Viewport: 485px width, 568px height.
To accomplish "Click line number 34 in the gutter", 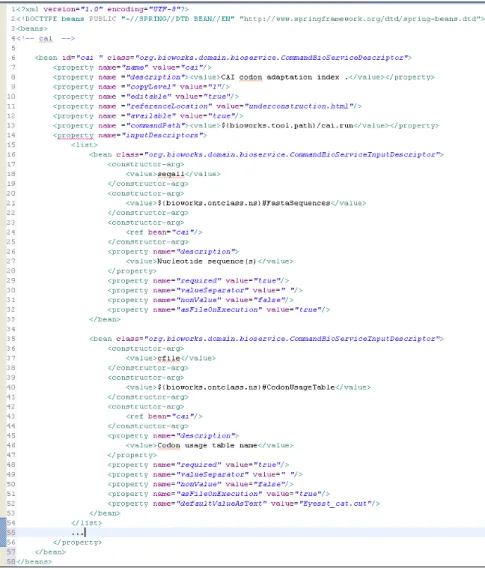I will [x=11, y=329].
